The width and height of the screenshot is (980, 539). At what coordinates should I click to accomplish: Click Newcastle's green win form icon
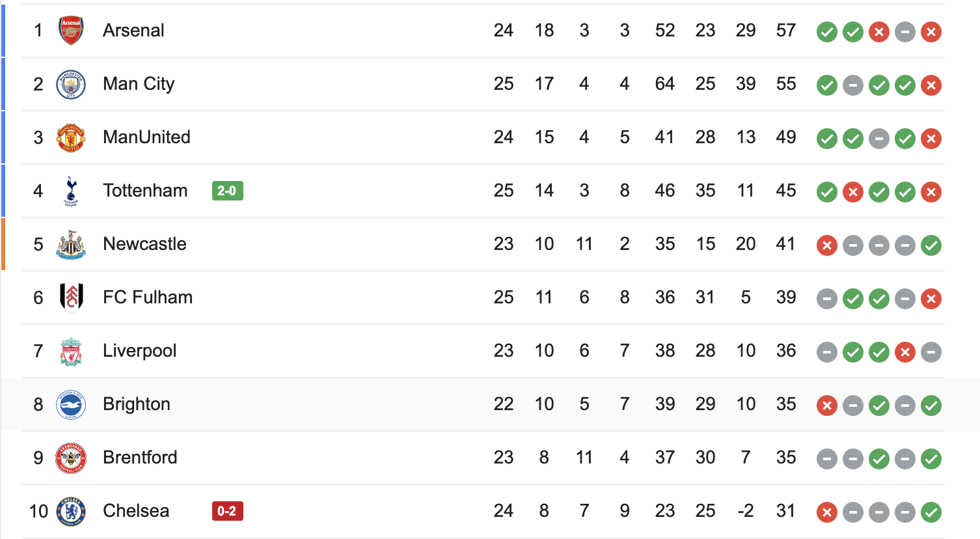click(x=931, y=245)
